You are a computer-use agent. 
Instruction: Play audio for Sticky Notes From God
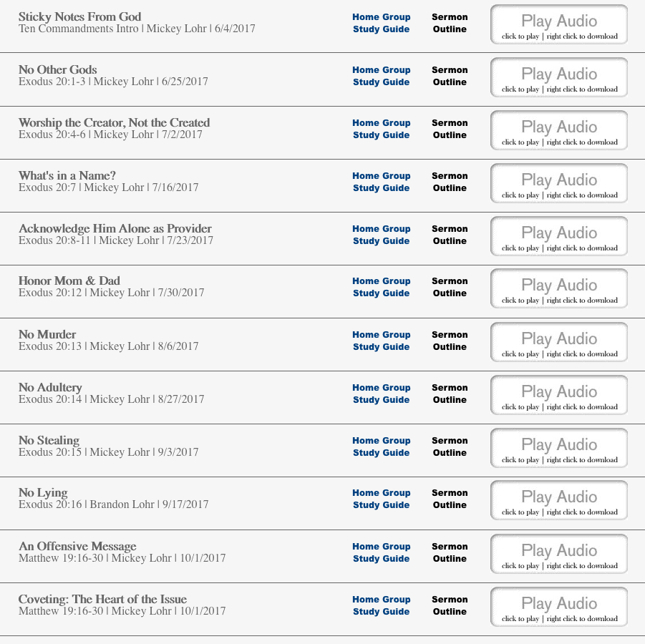[x=559, y=25]
